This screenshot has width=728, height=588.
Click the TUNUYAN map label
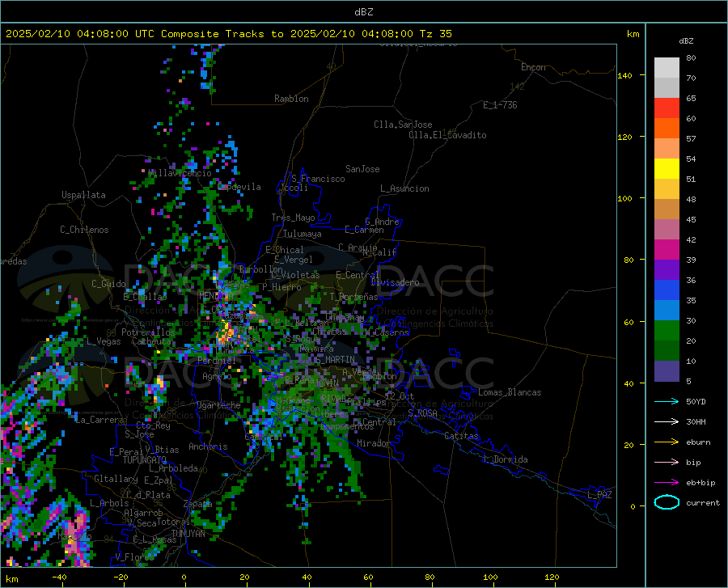tap(188, 534)
